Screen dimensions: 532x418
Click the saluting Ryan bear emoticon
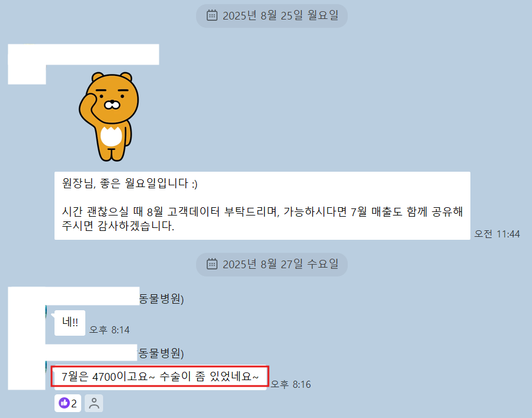[109, 116]
